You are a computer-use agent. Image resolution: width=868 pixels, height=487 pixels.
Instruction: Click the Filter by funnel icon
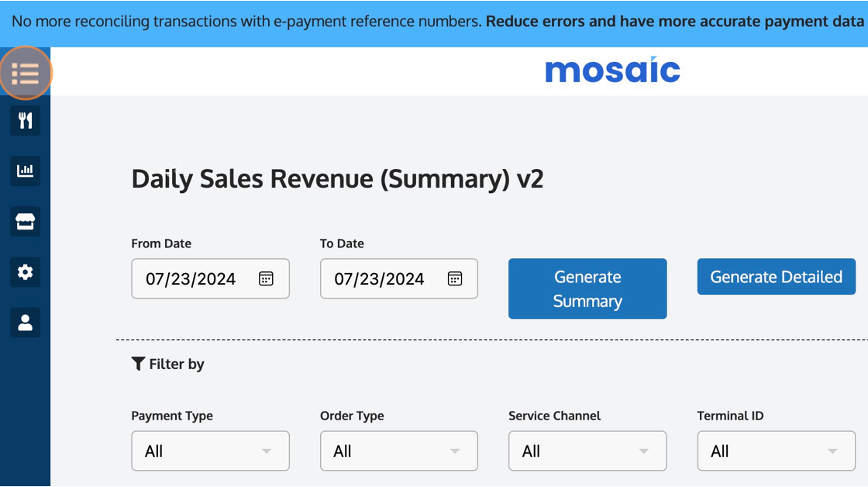click(x=139, y=364)
